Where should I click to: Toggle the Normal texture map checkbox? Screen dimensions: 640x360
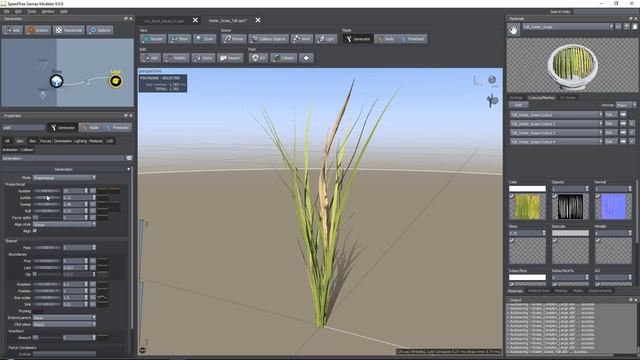pyautogui.click(x=598, y=196)
